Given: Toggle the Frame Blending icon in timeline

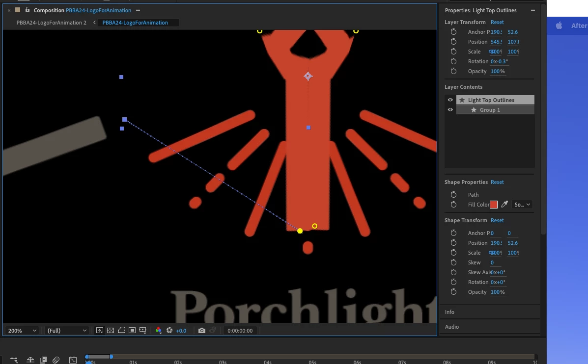Looking at the screenshot, I should point(43,360).
